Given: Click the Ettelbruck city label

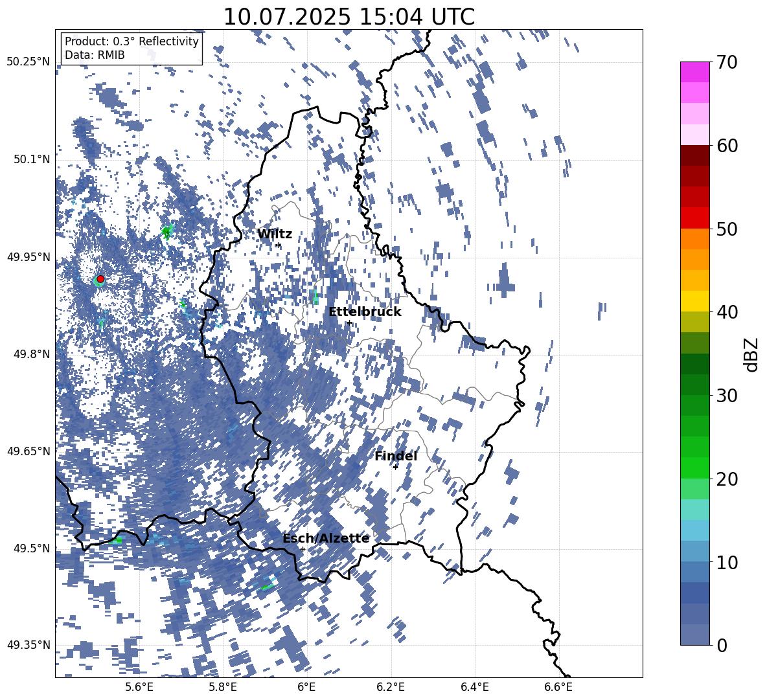Looking at the screenshot, I should (365, 312).
